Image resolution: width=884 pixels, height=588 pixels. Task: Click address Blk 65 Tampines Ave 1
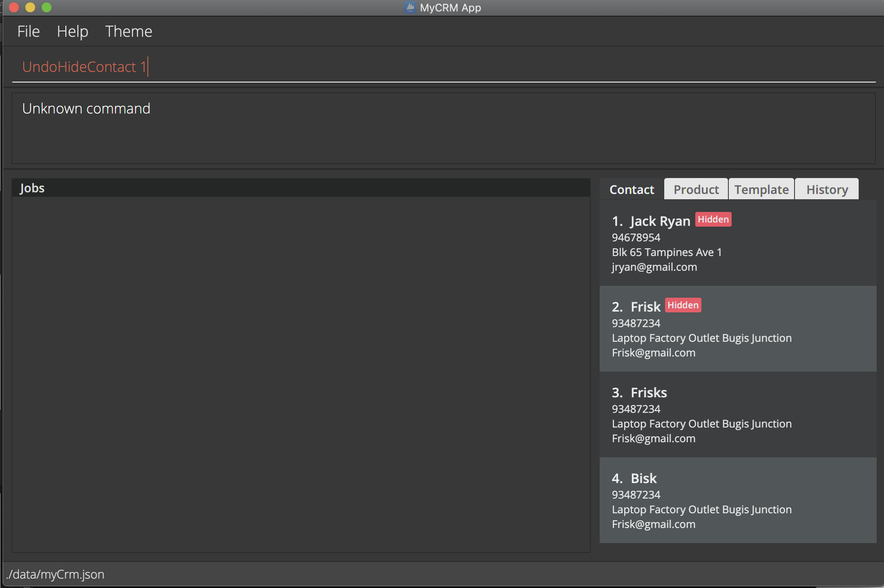click(667, 252)
